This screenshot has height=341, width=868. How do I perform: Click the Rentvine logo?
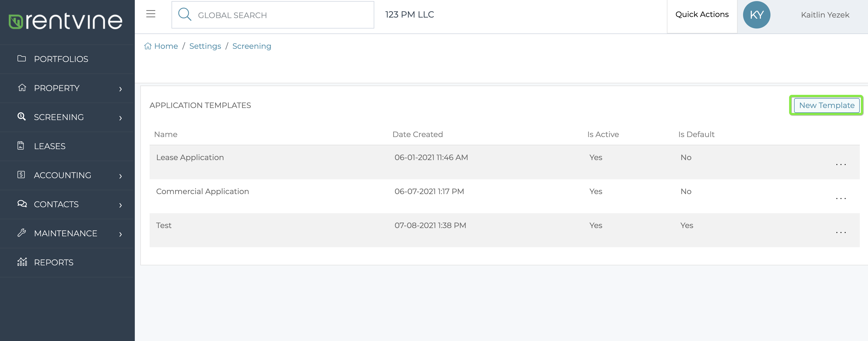pyautogui.click(x=65, y=21)
